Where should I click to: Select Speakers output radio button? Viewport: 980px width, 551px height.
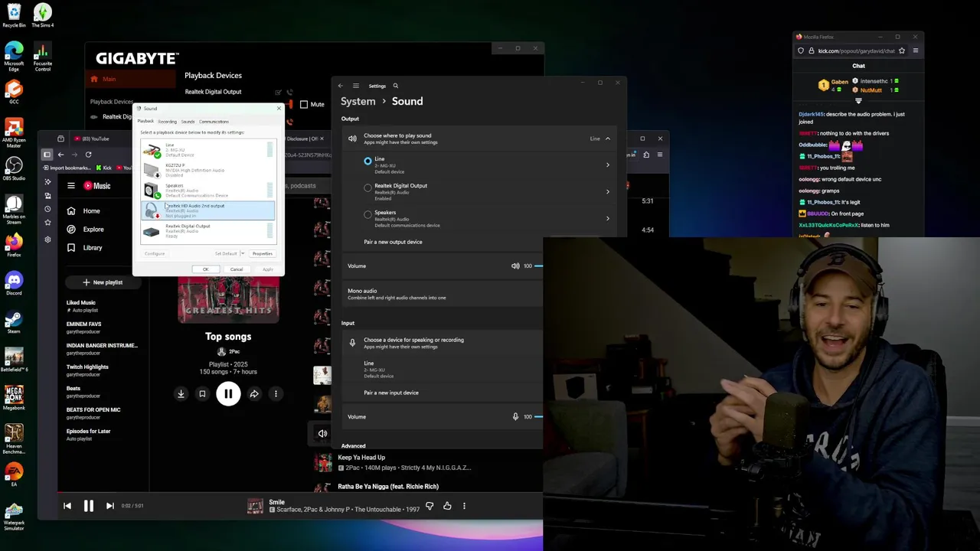coord(367,214)
